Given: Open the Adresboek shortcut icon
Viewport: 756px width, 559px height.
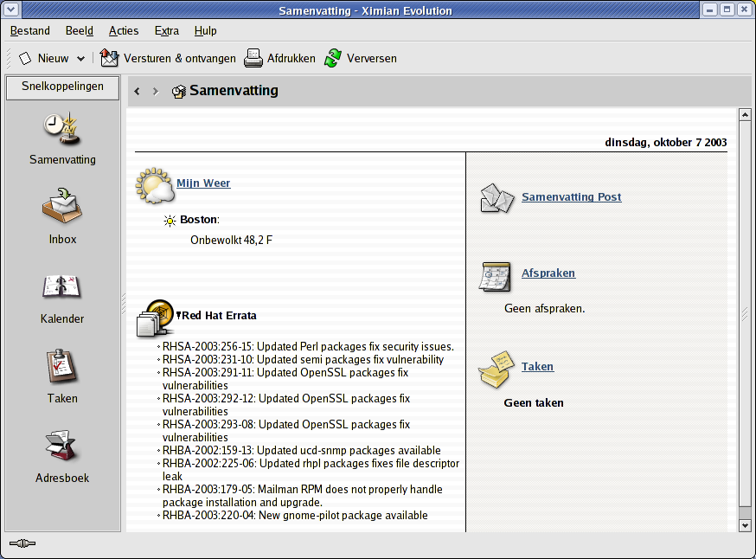Looking at the screenshot, I should (62, 446).
